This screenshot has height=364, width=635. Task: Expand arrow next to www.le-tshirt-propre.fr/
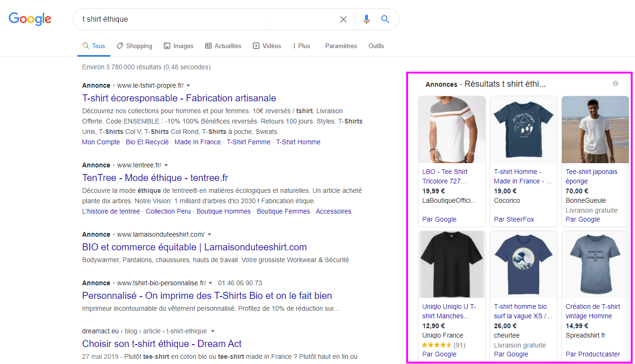pos(188,86)
